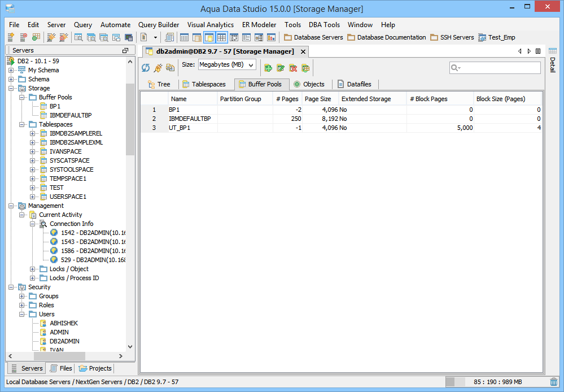Close the Storage Manager tab
Image resolution: width=564 pixels, height=392 pixels.
click(303, 52)
